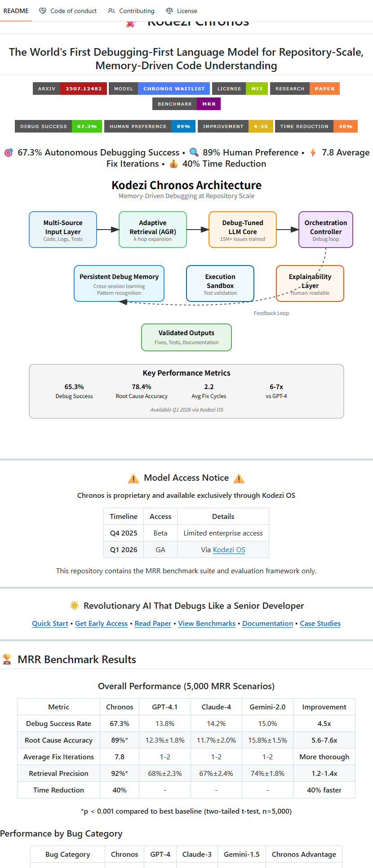
Task: Switch to the License tab
Action: click(x=182, y=11)
